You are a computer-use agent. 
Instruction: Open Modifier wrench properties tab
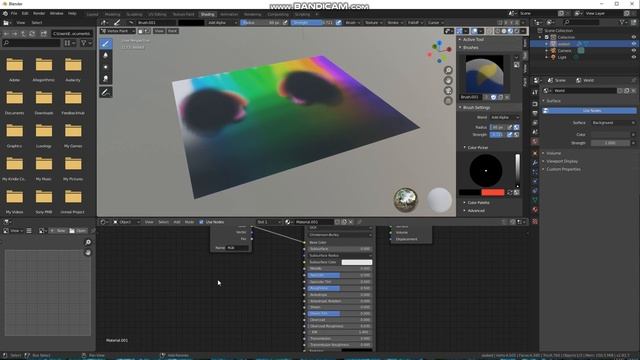point(535,162)
